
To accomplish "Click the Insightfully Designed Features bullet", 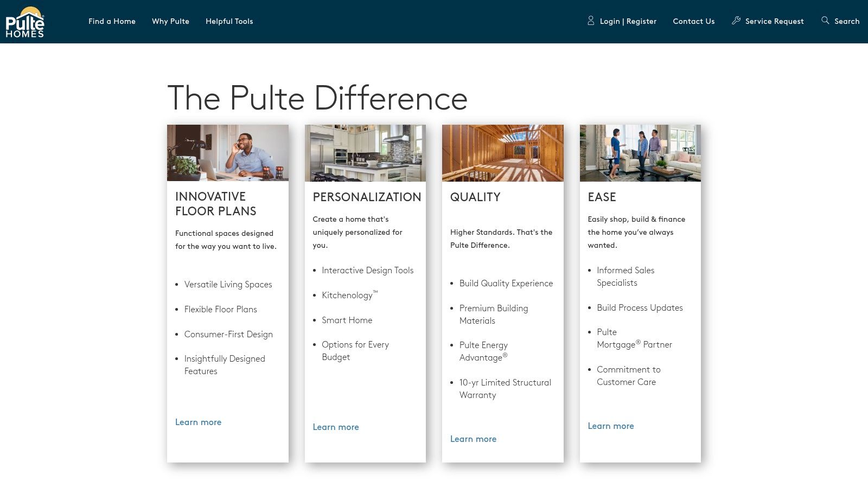I will (225, 365).
